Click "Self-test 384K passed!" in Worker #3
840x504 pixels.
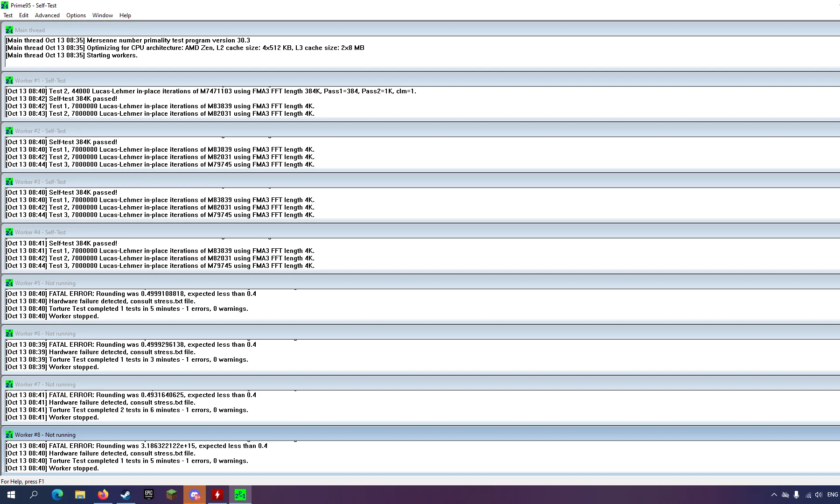click(62, 192)
